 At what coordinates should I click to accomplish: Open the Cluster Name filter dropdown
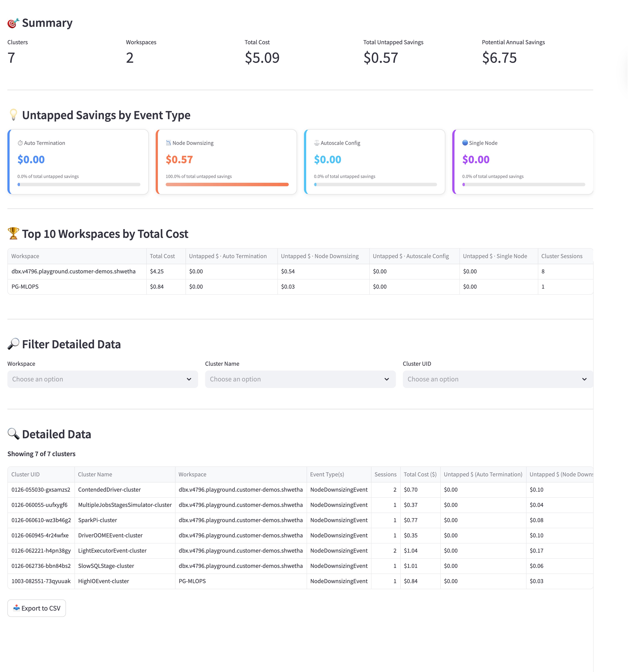coord(300,379)
